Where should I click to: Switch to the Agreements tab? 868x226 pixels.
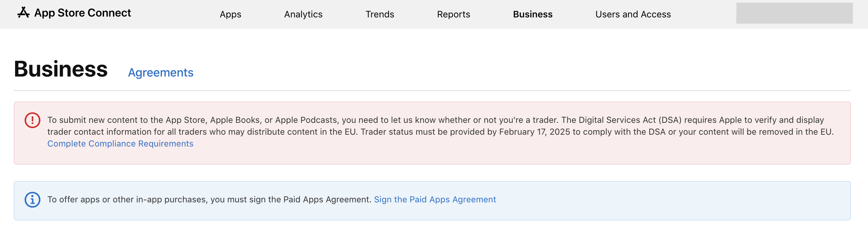pos(161,73)
